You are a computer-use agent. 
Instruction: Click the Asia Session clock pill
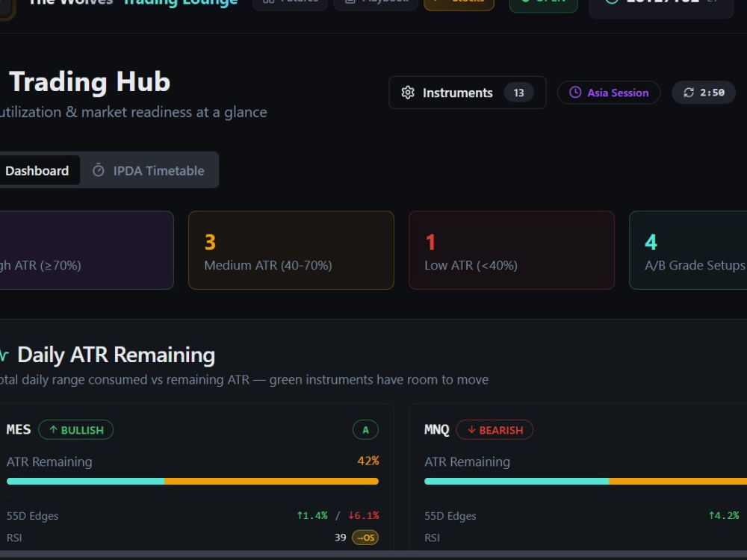(x=609, y=93)
